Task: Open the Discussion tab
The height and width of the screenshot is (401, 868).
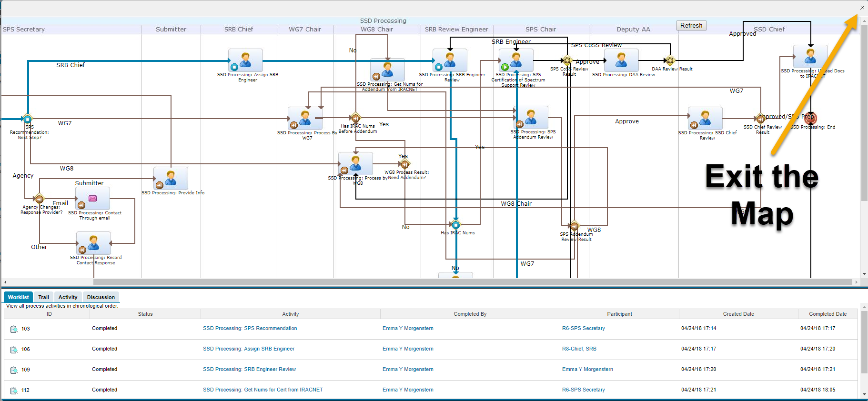Action: [x=101, y=297]
